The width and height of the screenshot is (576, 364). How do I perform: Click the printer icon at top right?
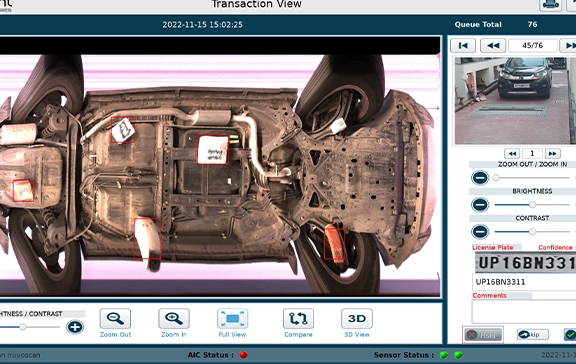tap(550, 5)
